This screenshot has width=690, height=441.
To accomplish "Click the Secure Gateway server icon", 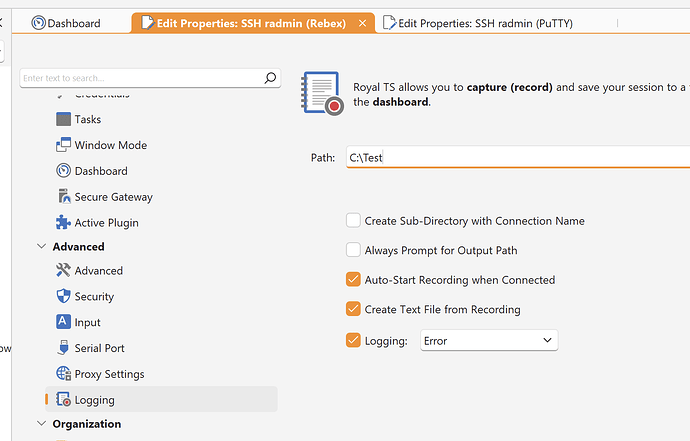I will point(64,197).
